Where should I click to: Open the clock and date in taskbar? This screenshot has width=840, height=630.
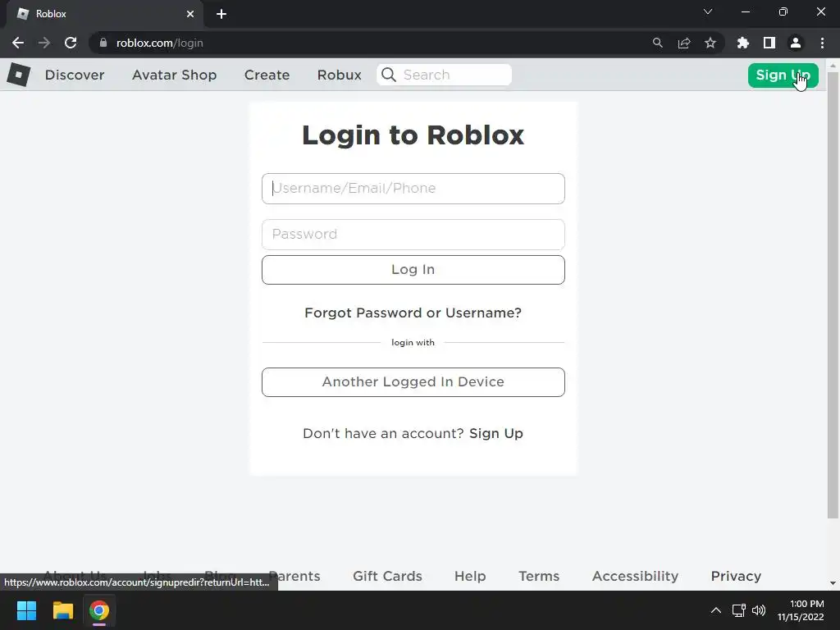coord(801,610)
